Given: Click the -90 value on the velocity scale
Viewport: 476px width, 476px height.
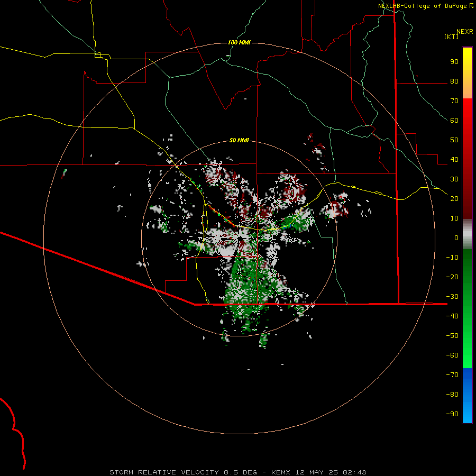Looking at the screenshot, I should point(452,414).
